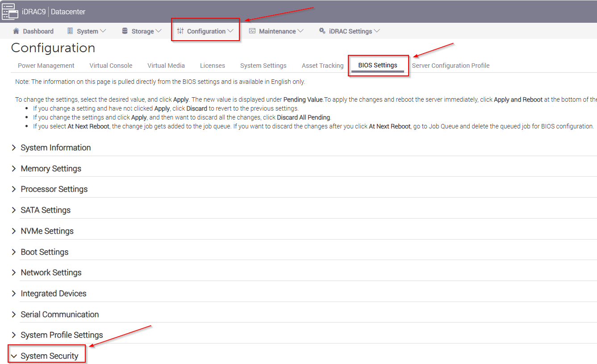The height and width of the screenshot is (364, 597).
Task: Open the Maintenance dropdown menu
Action: point(277,31)
